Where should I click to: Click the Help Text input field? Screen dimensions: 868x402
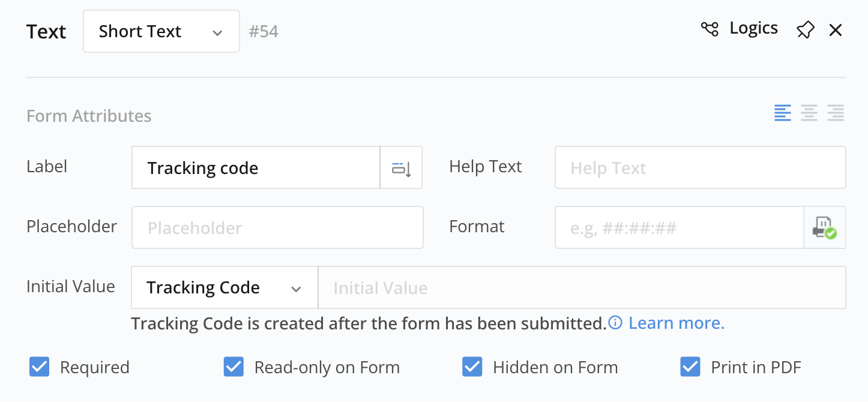tap(700, 168)
